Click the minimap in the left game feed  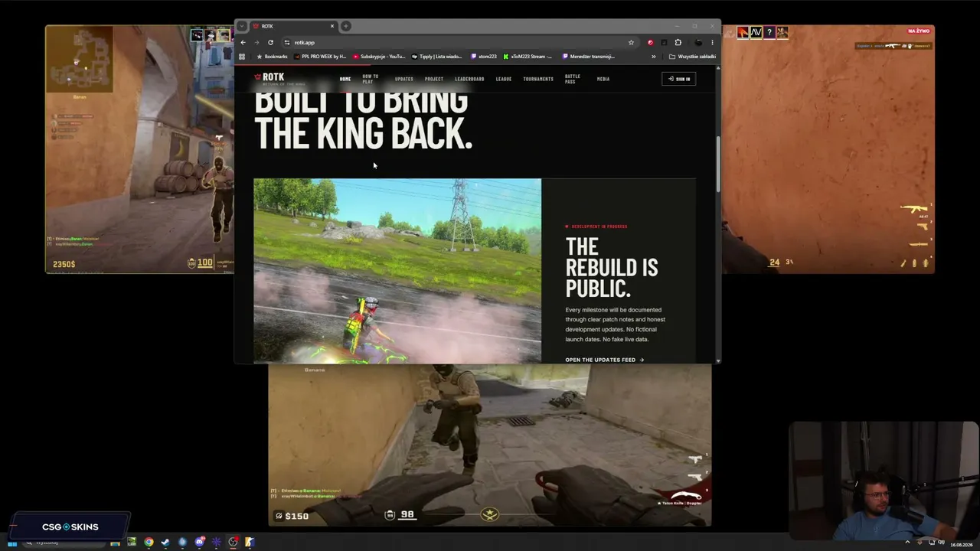click(x=79, y=60)
